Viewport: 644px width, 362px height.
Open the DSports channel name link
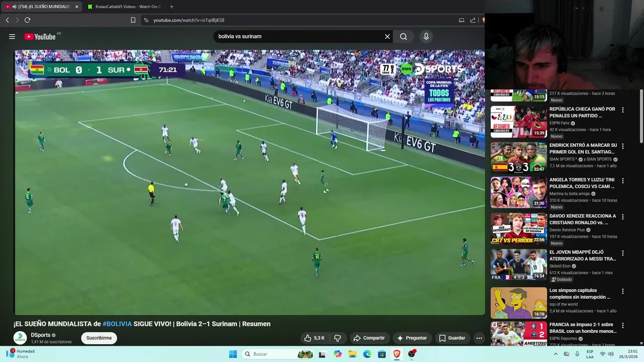pyautogui.click(x=41, y=335)
